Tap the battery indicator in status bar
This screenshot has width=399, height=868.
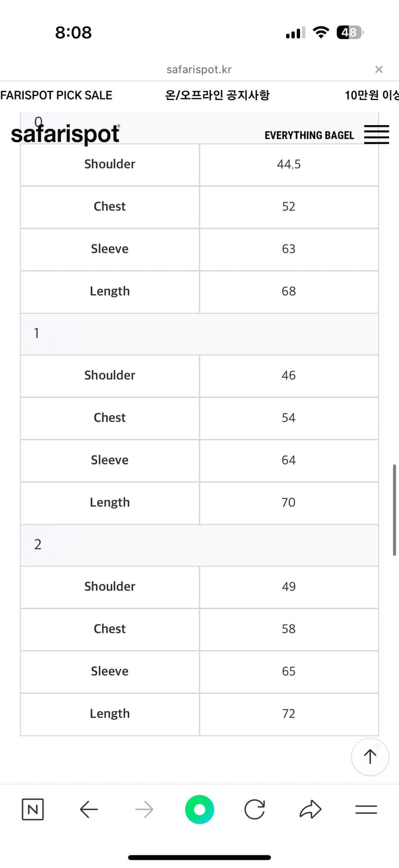coord(350,33)
